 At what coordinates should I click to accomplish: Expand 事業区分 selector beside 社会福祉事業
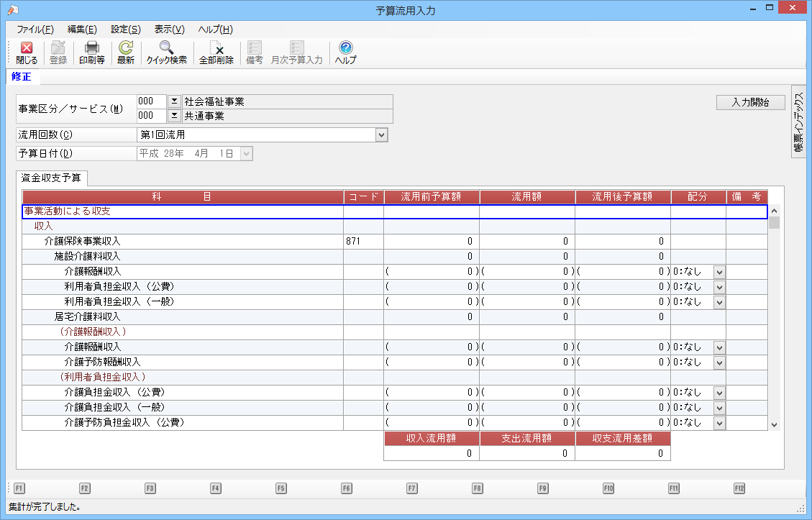(x=174, y=101)
